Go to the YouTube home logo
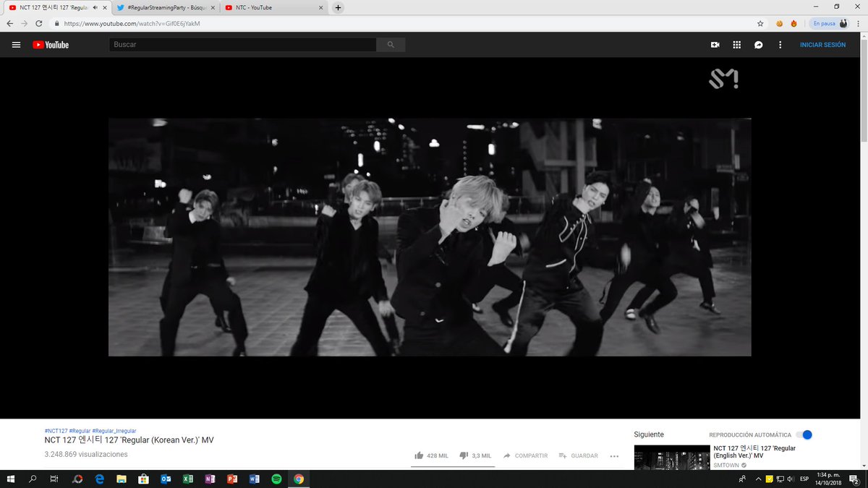 click(51, 45)
